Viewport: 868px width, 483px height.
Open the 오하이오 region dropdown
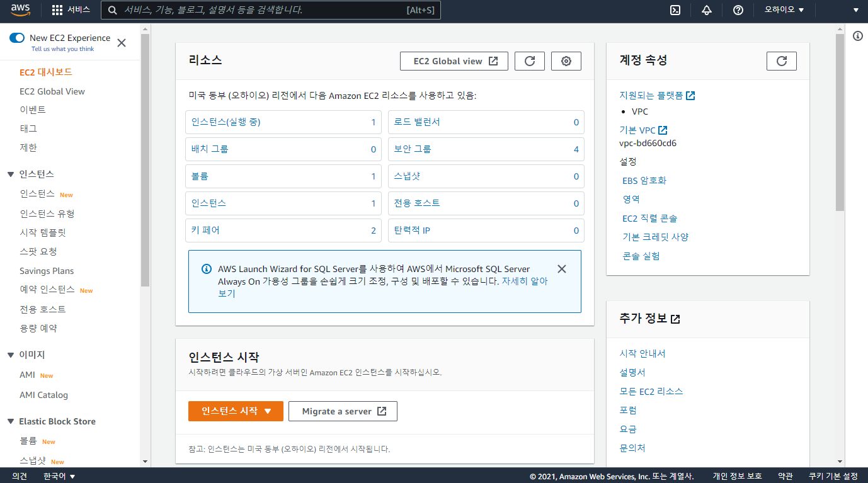(784, 9)
